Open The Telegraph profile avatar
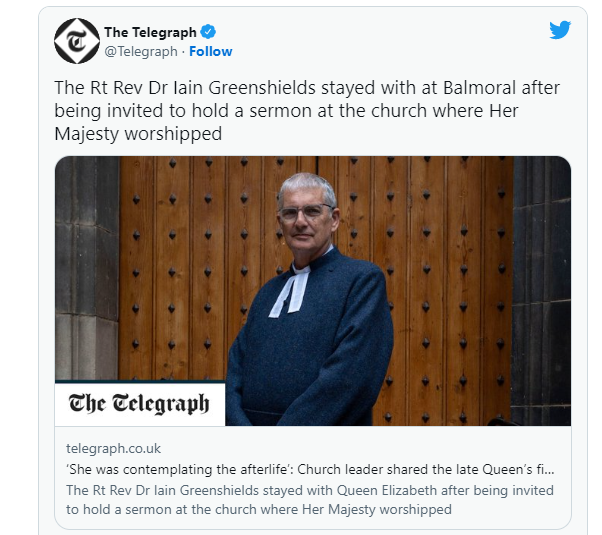 [77, 41]
